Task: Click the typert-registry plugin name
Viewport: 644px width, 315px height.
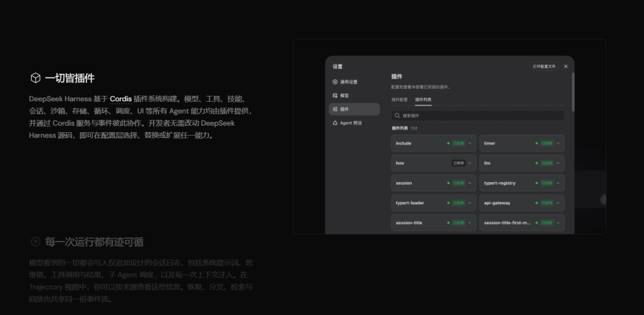Action: [x=500, y=183]
